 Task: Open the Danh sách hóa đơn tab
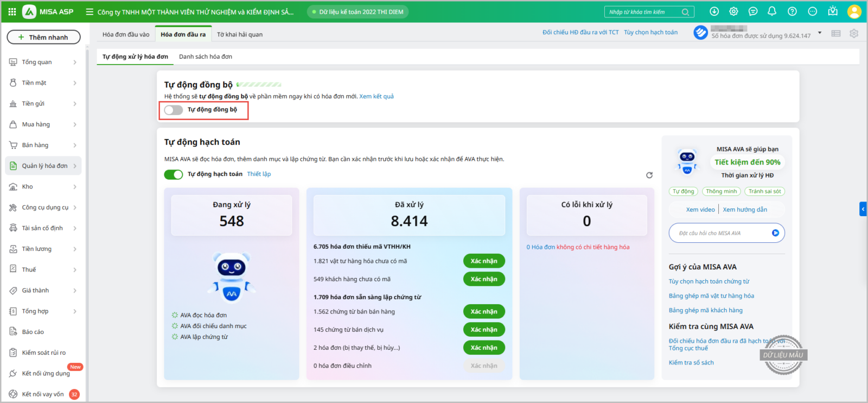coord(206,56)
